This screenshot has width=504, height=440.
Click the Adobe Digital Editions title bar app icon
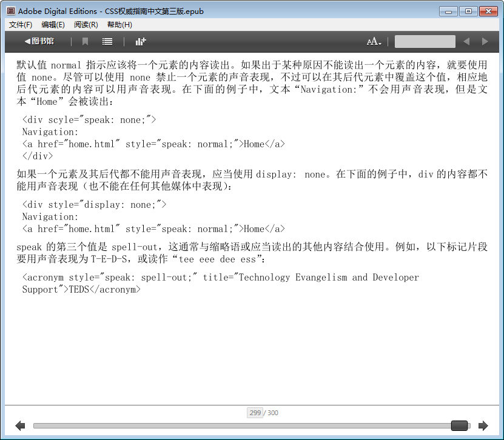[x=10, y=11]
